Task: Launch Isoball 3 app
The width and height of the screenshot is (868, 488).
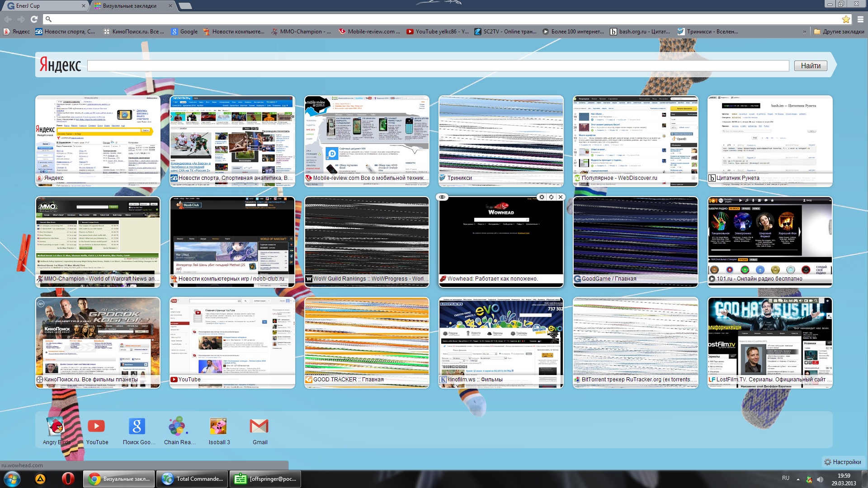Action: [219, 431]
